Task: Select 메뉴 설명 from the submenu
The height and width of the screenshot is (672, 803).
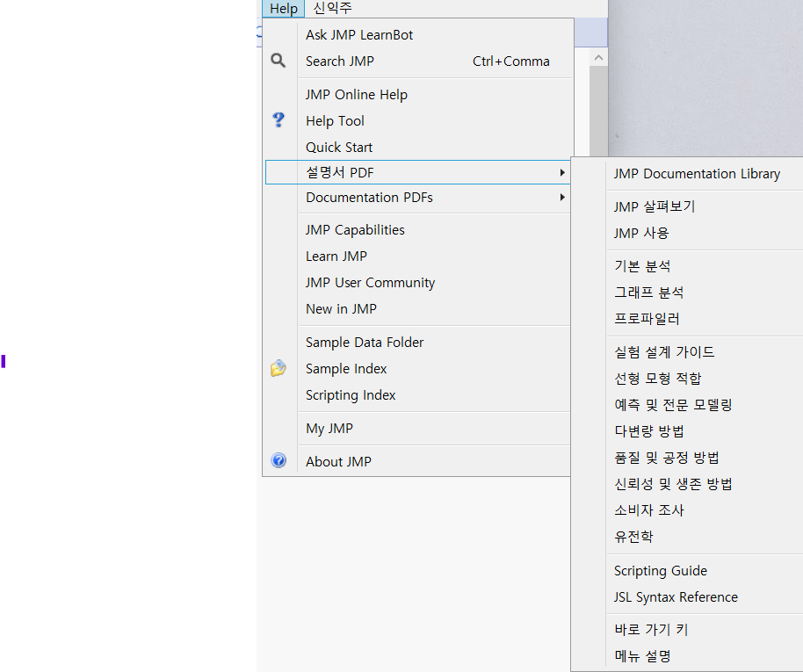Action: (x=638, y=654)
